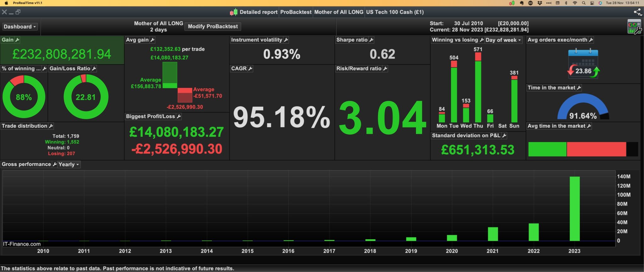Open the Dropbox menu bar icon
This screenshot has height=272, width=644.
coord(540,3)
